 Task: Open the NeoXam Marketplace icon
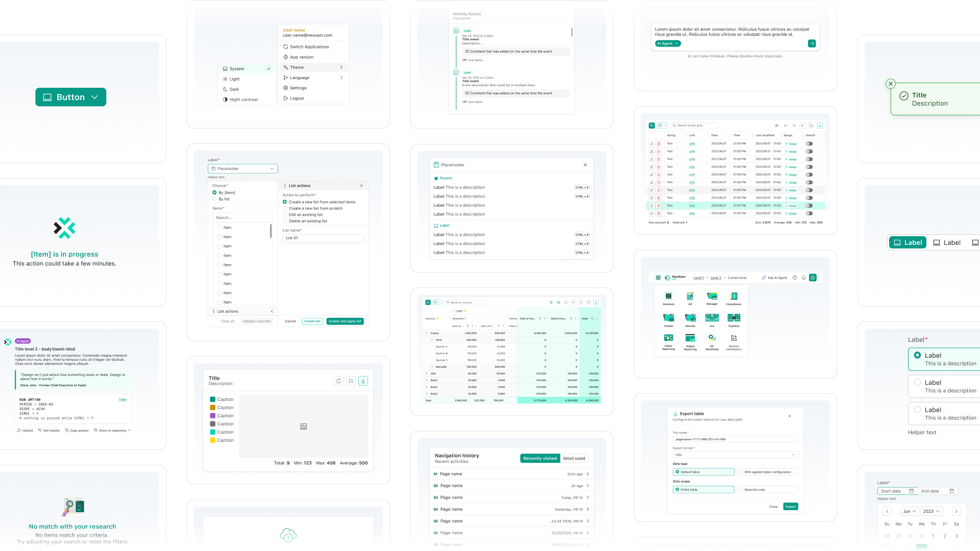pyautogui.click(x=734, y=338)
